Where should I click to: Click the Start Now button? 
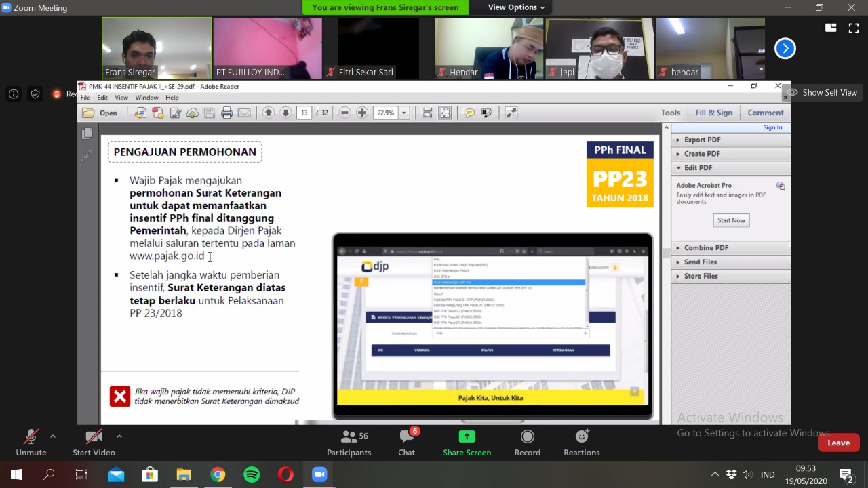(x=731, y=220)
